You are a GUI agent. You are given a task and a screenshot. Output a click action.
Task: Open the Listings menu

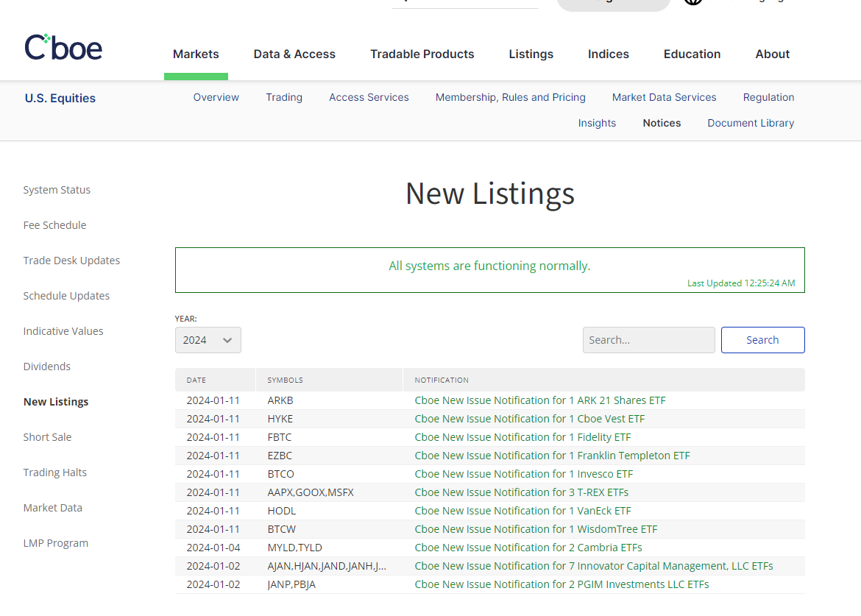coord(531,54)
